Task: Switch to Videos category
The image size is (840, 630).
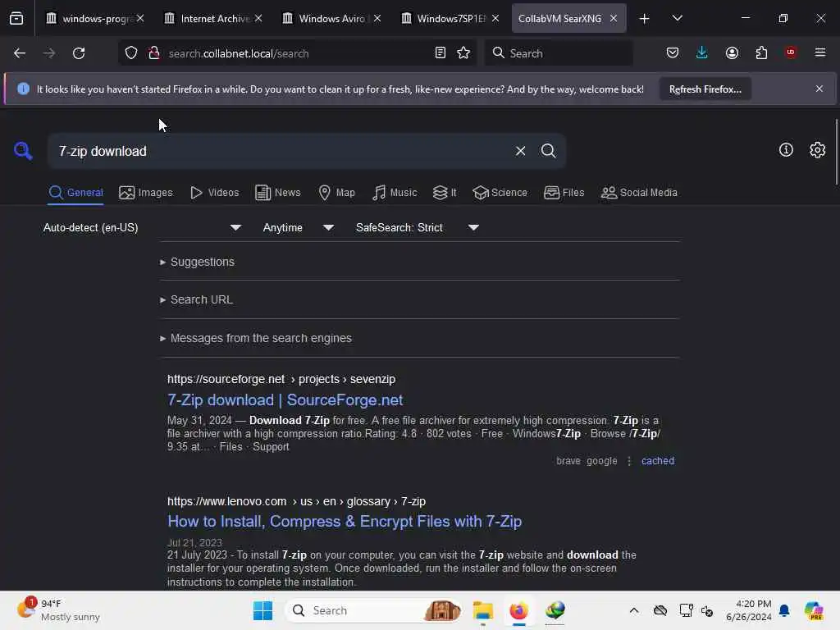Action: click(x=214, y=193)
